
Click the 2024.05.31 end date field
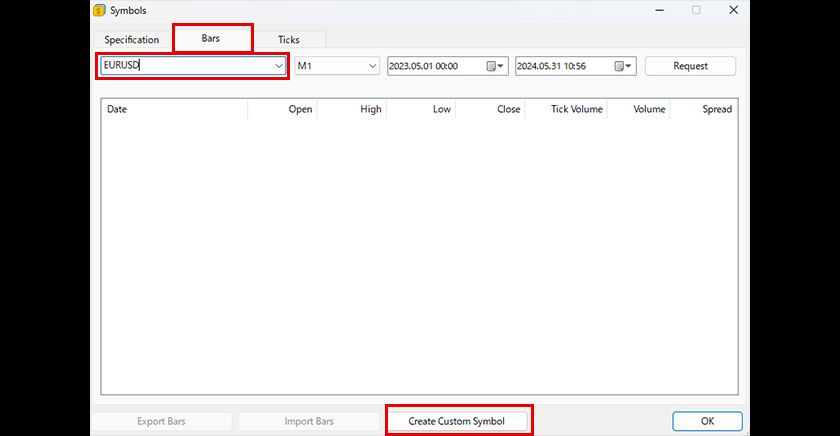[x=563, y=66]
